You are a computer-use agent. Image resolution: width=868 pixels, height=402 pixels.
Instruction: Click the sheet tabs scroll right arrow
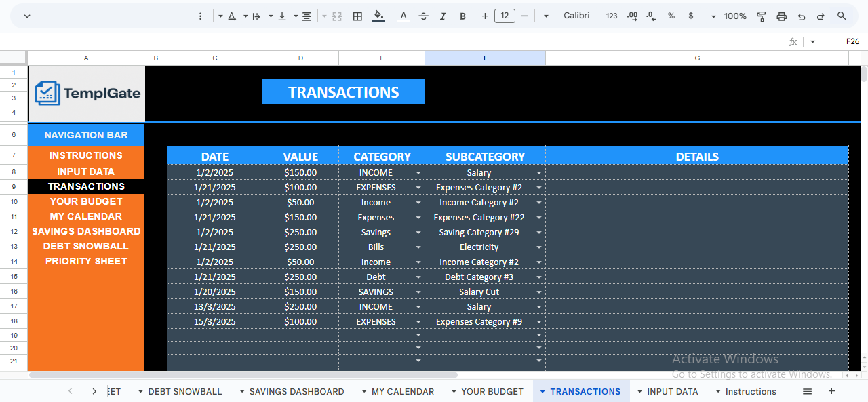(94, 391)
